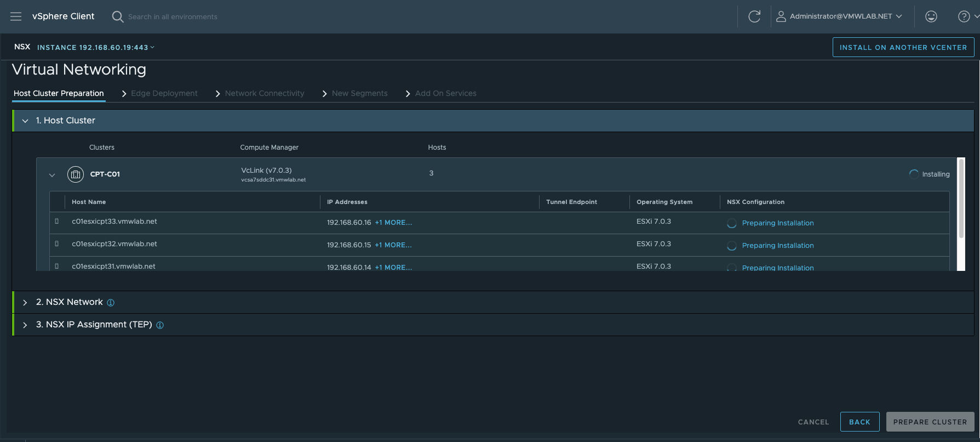The image size is (980, 442).
Task: Click the Tunnel Endpoint column header
Action: (x=571, y=202)
